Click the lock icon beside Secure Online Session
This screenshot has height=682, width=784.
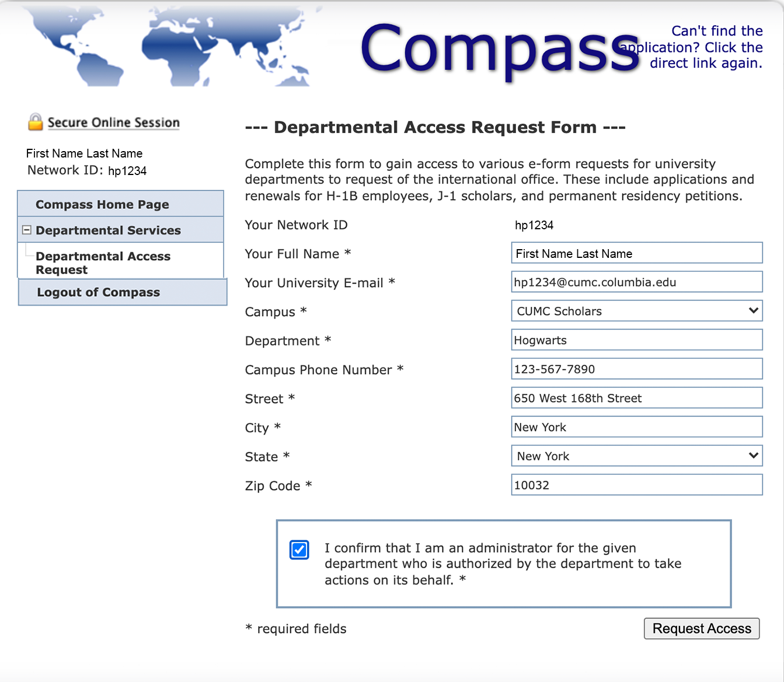(x=36, y=122)
